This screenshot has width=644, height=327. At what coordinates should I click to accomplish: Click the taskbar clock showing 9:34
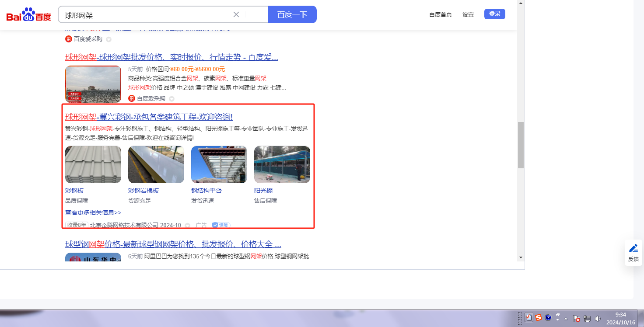tap(620, 318)
